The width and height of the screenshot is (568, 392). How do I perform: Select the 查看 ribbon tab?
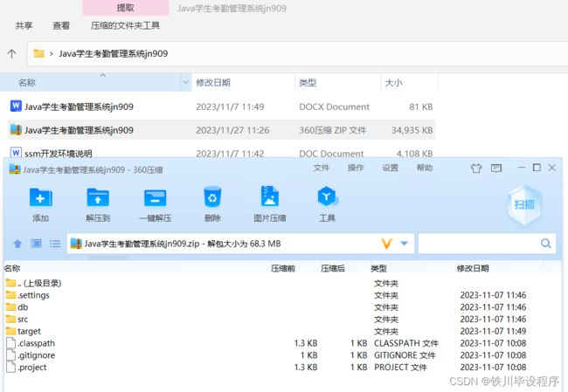61,25
